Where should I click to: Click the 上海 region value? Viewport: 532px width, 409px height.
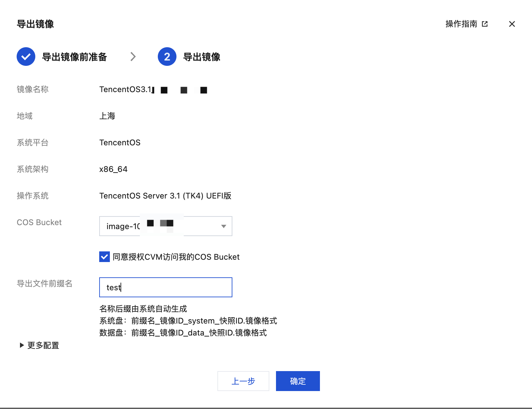pyautogui.click(x=107, y=116)
